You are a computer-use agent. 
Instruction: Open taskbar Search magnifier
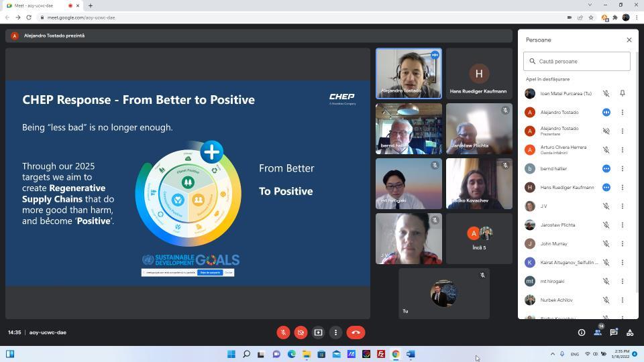pyautogui.click(x=246, y=354)
